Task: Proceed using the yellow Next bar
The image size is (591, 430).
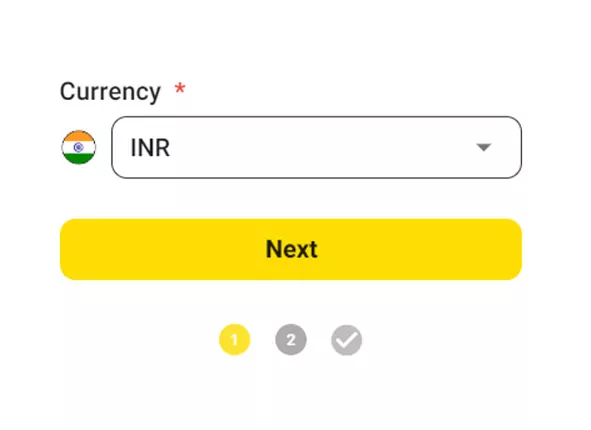Action: pos(291,249)
